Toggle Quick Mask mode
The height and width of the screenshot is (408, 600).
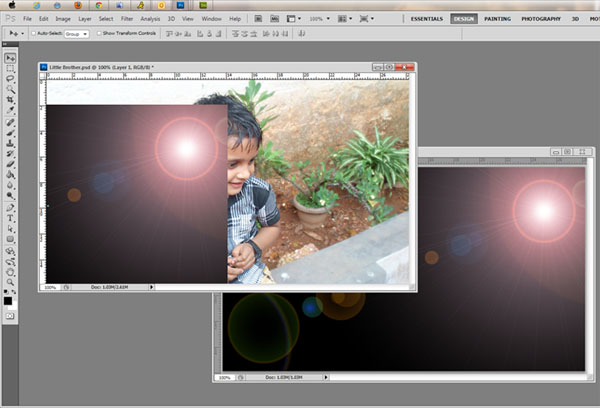[x=10, y=316]
